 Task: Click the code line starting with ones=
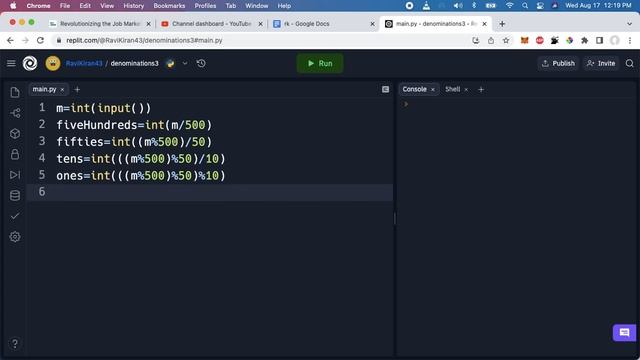tap(141, 176)
